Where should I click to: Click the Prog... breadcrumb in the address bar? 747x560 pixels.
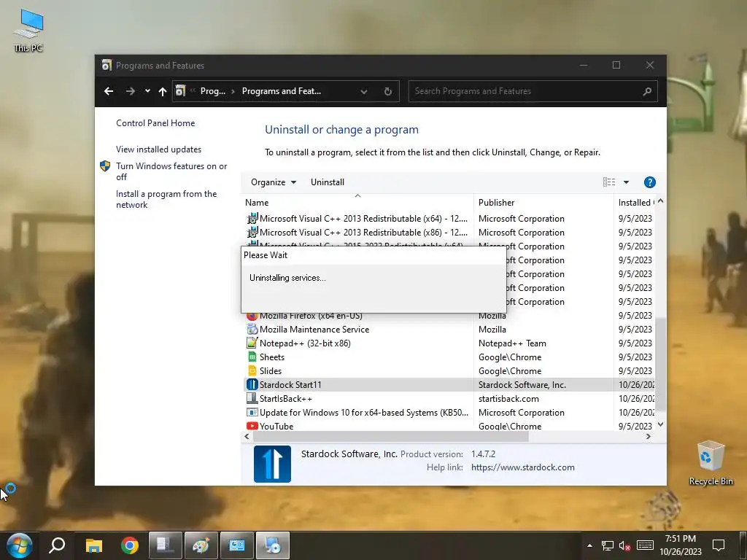(x=212, y=91)
